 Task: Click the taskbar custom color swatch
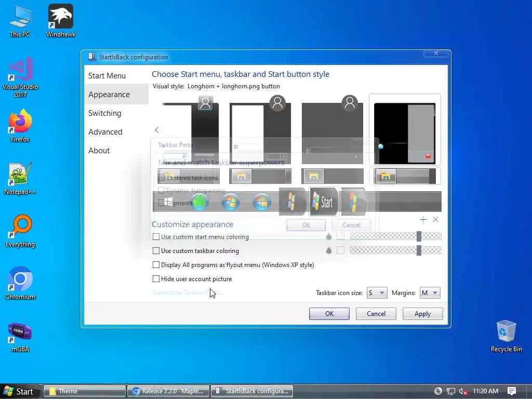340,250
